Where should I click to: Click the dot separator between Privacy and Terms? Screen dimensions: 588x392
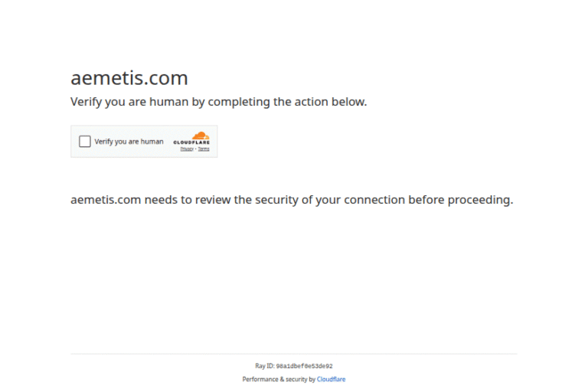(x=195, y=149)
